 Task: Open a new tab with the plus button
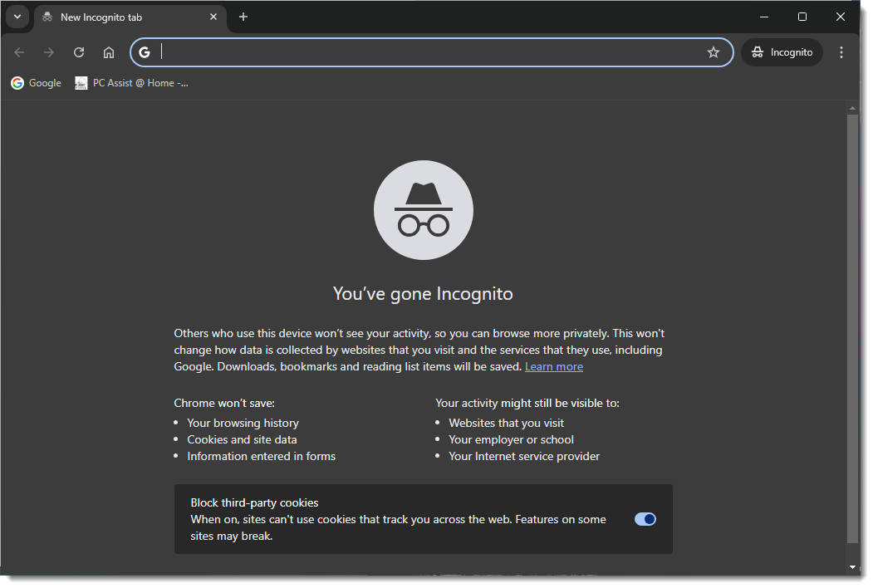coord(243,17)
